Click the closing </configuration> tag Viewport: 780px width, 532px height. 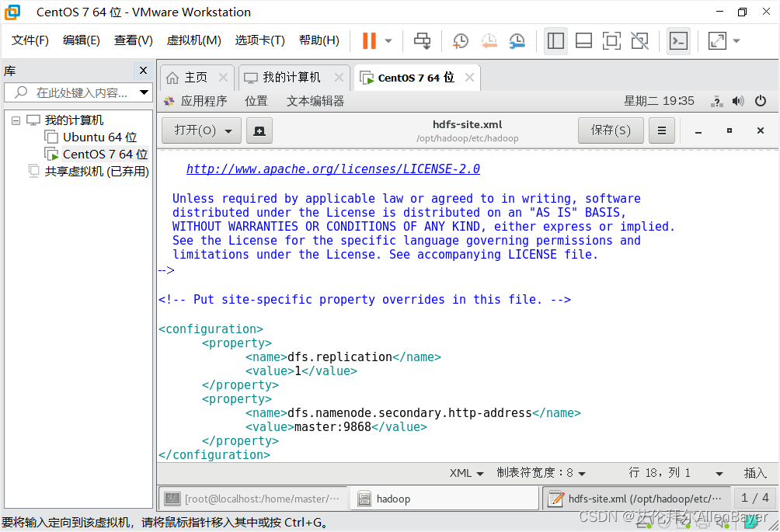pos(214,455)
